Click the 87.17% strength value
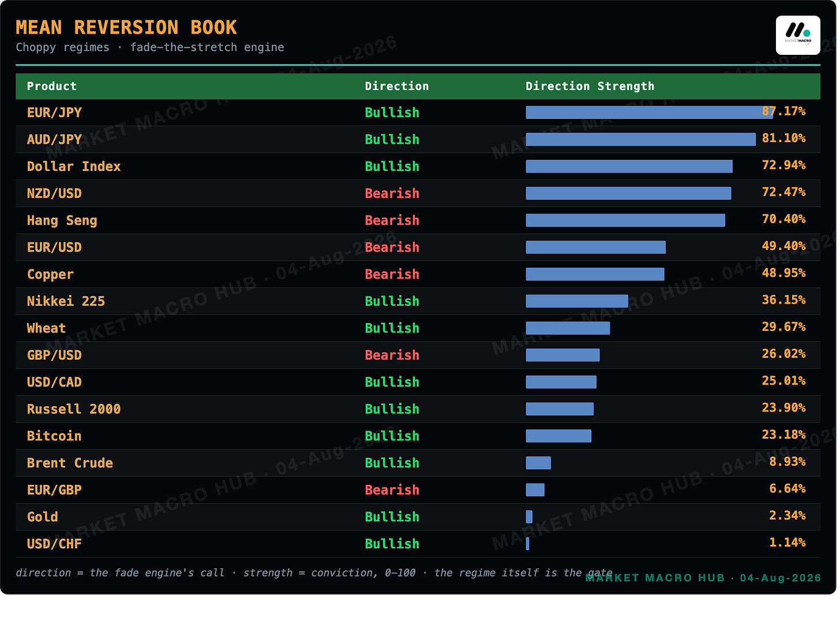Image resolution: width=840 pixels, height=632 pixels. coord(783,111)
